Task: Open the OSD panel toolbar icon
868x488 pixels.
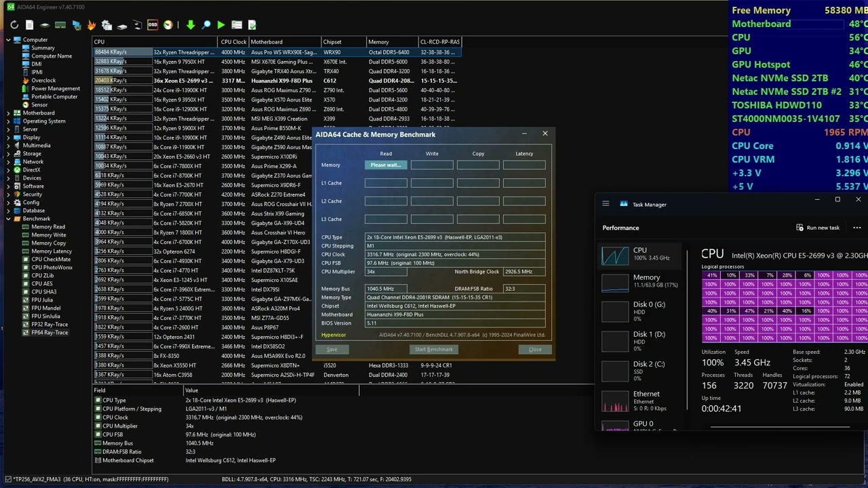Action: (153, 25)
